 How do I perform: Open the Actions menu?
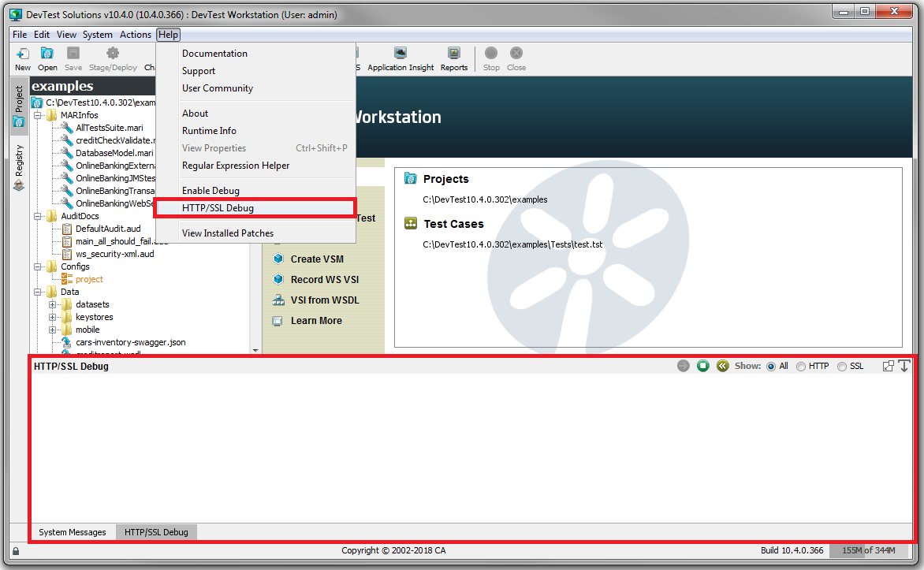[x=136, y=35]
